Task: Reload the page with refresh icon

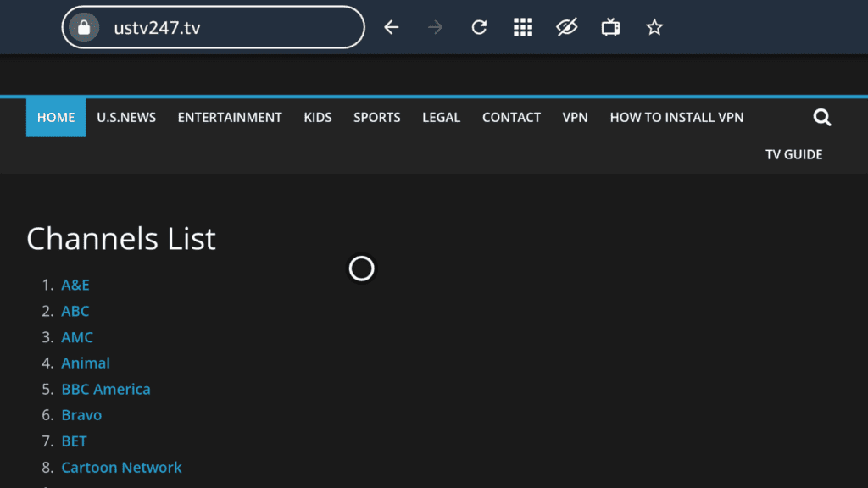Action: 479,27
